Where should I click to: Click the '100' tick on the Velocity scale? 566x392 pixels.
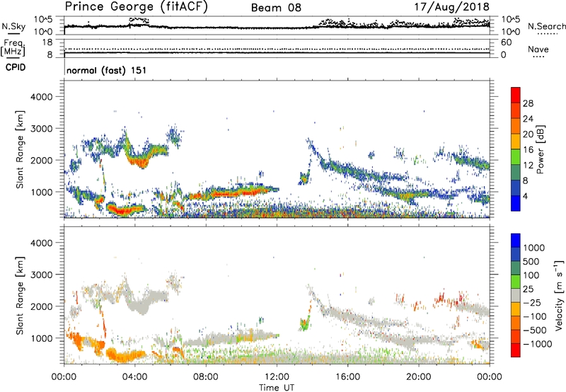click(531, 275)
